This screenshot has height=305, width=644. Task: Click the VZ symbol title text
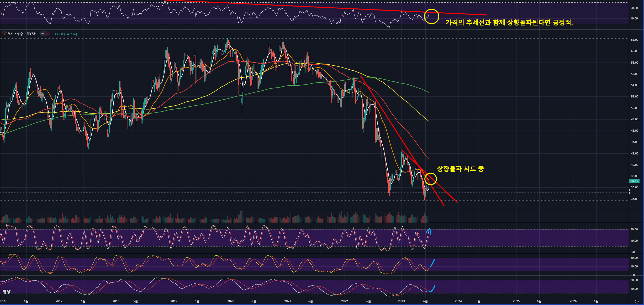[10, 34]
